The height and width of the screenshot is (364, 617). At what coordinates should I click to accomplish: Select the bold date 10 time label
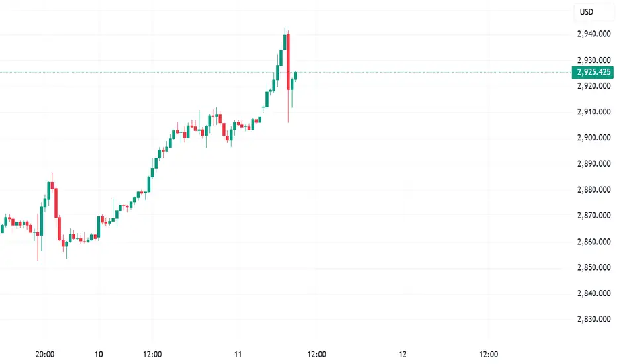tap(99, 354)
